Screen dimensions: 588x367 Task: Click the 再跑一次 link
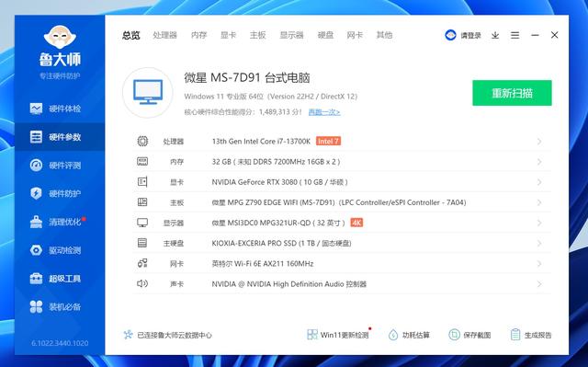[324, 112]
